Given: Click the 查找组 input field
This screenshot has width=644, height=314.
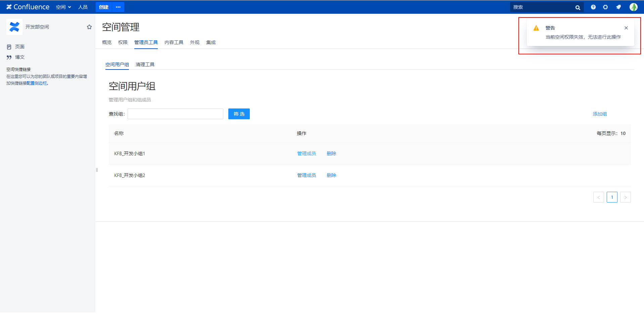Looking at the screenshot, I should tap(175, 114).
